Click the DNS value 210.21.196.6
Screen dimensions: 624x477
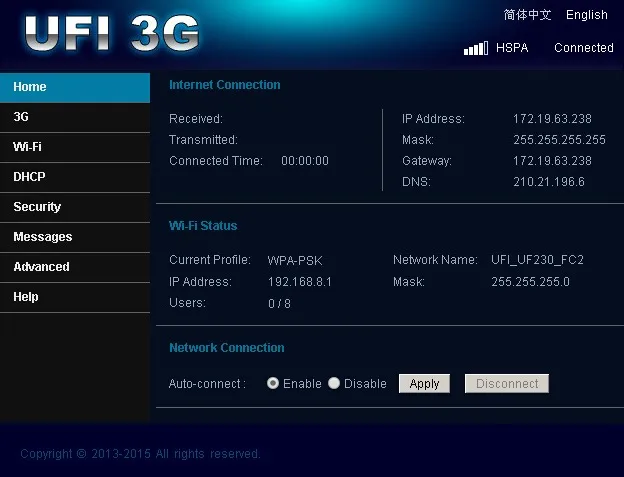[548, 182]
